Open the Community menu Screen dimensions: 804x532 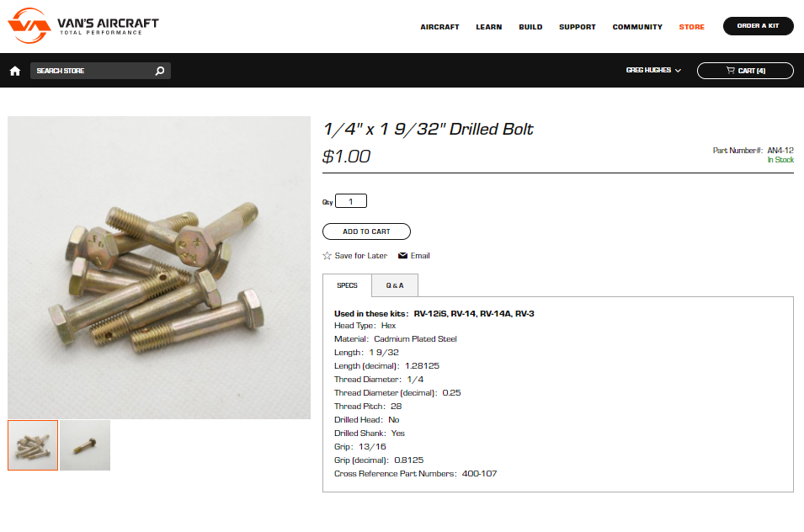point(637,27)
